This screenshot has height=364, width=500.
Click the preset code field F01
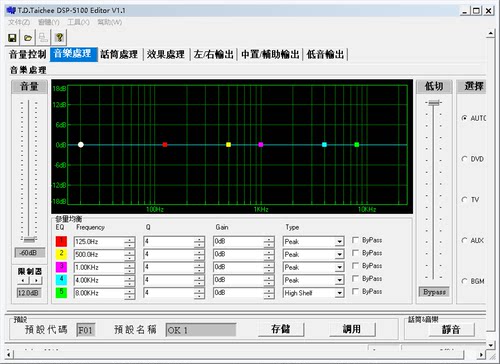86,330
